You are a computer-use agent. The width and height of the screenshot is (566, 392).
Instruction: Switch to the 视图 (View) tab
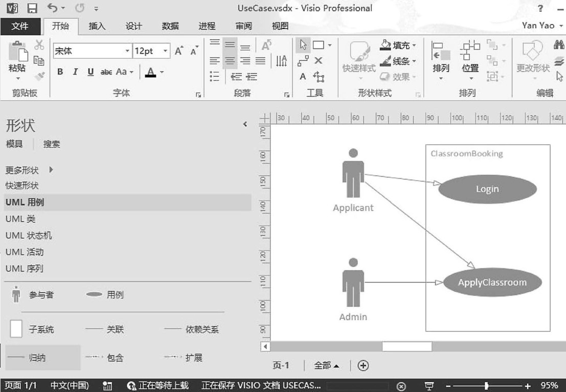(x=280, y=26)
